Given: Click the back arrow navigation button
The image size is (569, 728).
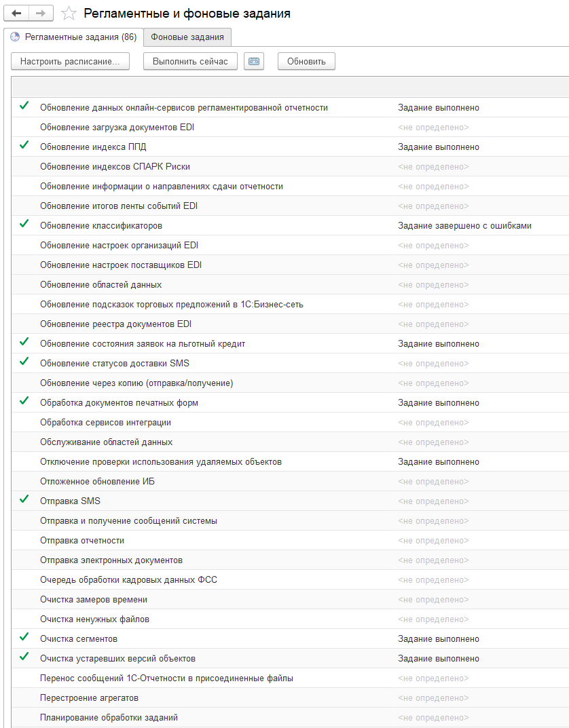Looking at the screenshot, I should click(x=16, y=14).
